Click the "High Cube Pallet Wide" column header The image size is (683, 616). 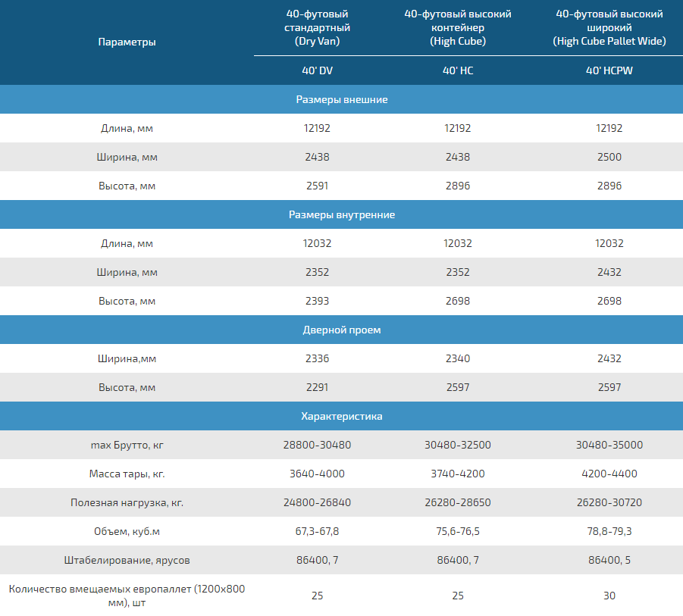[609, 27]
